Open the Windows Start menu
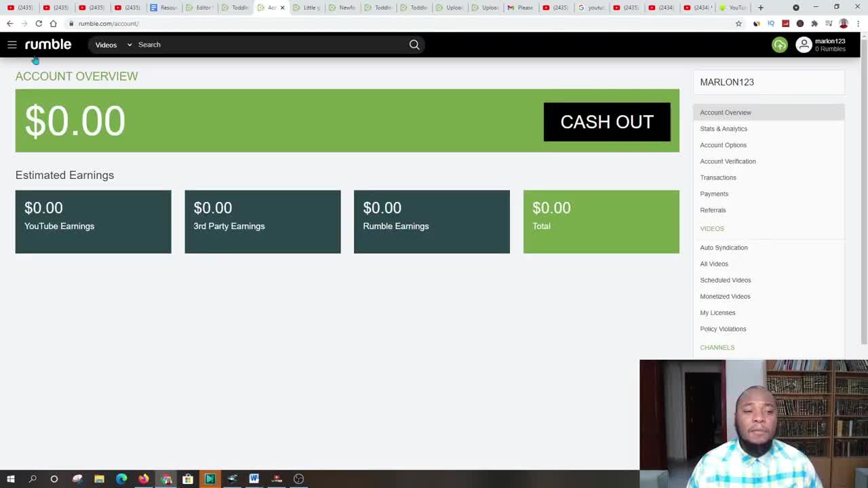 [11, 479]
